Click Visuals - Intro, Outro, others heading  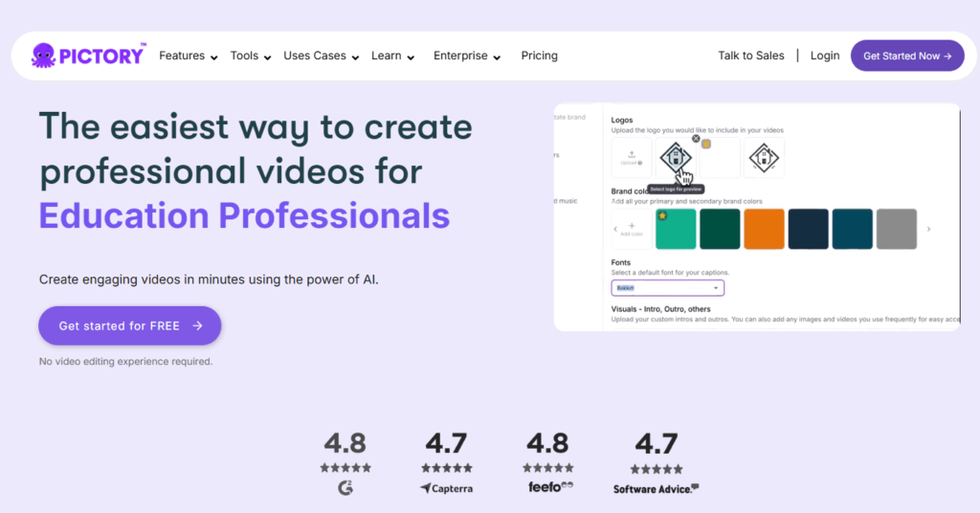(x=660, y=309)
